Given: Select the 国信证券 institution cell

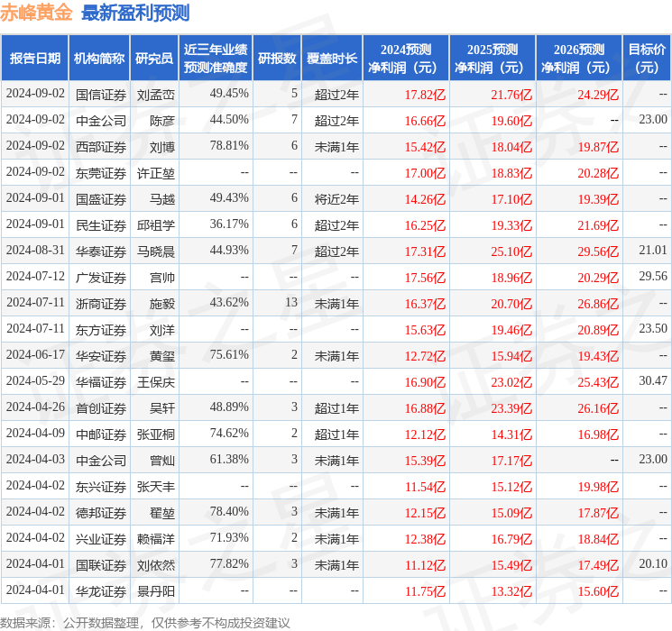Looking at the screenshot, I should click(101, 95).
